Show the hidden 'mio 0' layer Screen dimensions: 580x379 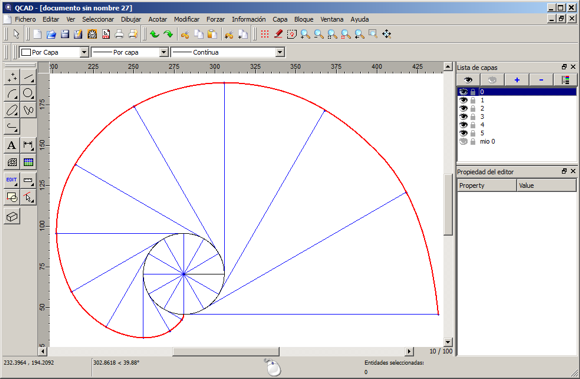point(463,141)
